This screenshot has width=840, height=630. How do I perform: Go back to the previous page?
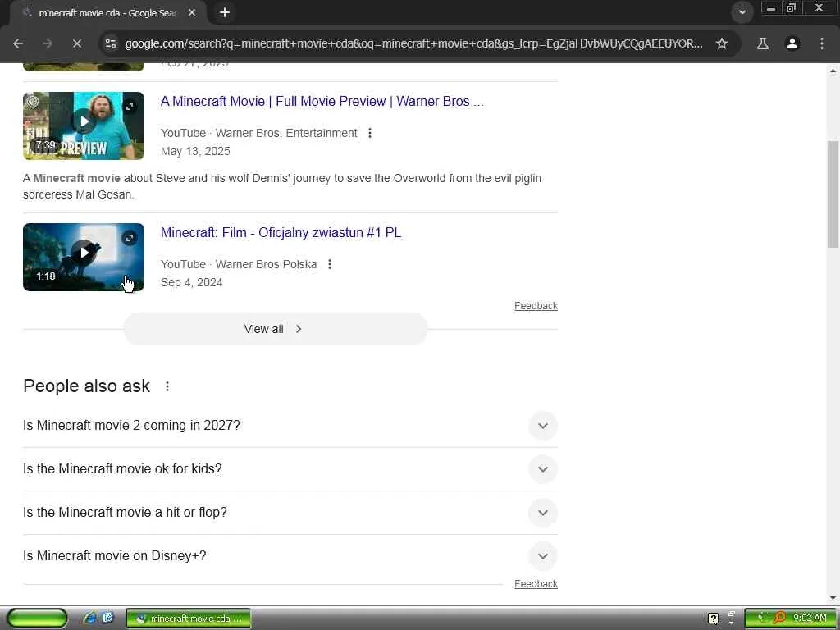click(18, 43)
